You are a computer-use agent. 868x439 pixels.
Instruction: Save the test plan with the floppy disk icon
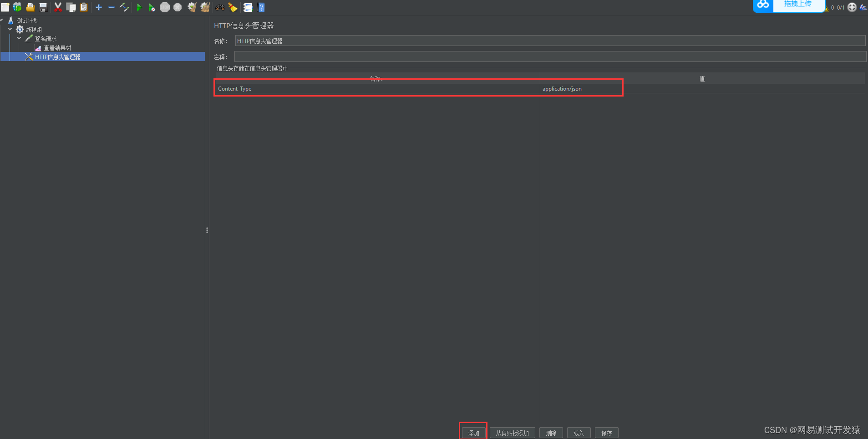pos(44,7)
